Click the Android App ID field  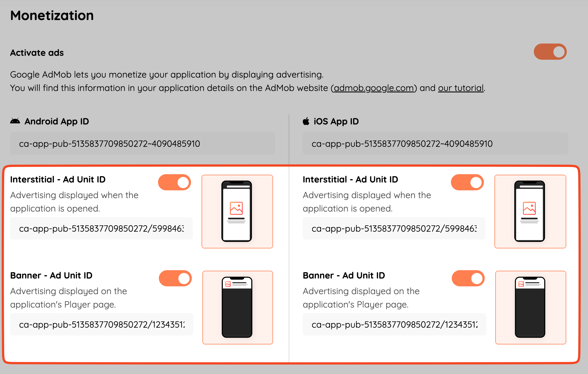point(143,143)
